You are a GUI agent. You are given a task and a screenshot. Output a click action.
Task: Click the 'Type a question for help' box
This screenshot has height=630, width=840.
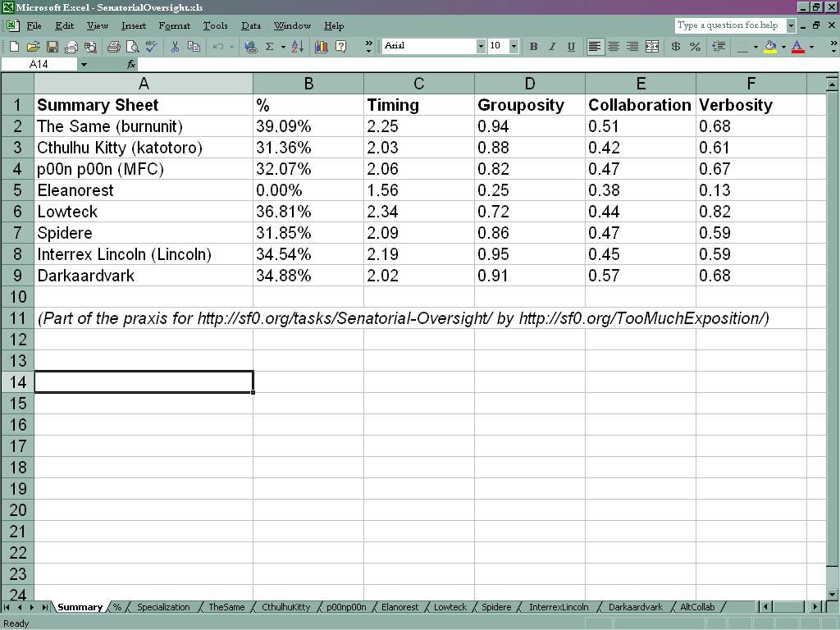[728, 25]
